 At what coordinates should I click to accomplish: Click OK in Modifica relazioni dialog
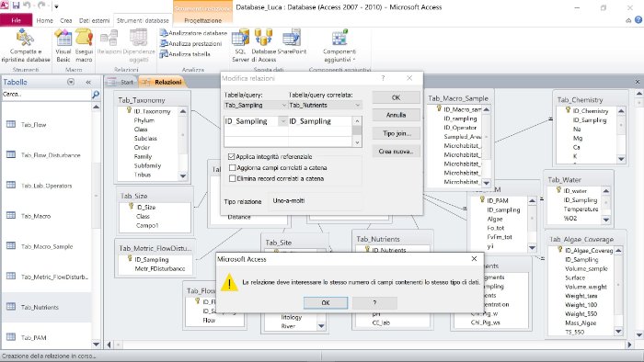point(396,97)
